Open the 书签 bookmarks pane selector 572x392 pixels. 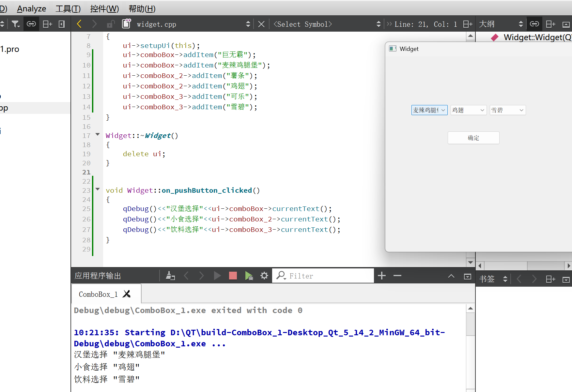point(493,279)
